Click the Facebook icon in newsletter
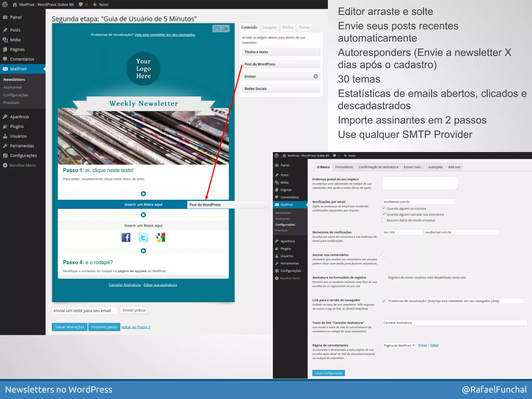 pyautogui.click(x=126, y=237)
